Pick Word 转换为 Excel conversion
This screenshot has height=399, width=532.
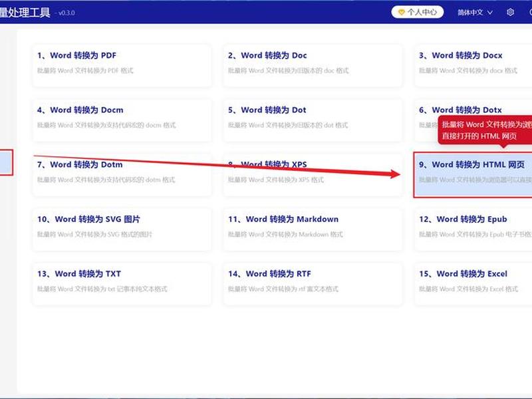473,284
